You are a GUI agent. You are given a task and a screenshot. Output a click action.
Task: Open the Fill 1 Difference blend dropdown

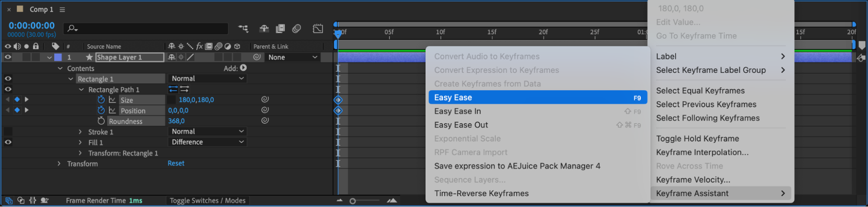coord(207,142)
